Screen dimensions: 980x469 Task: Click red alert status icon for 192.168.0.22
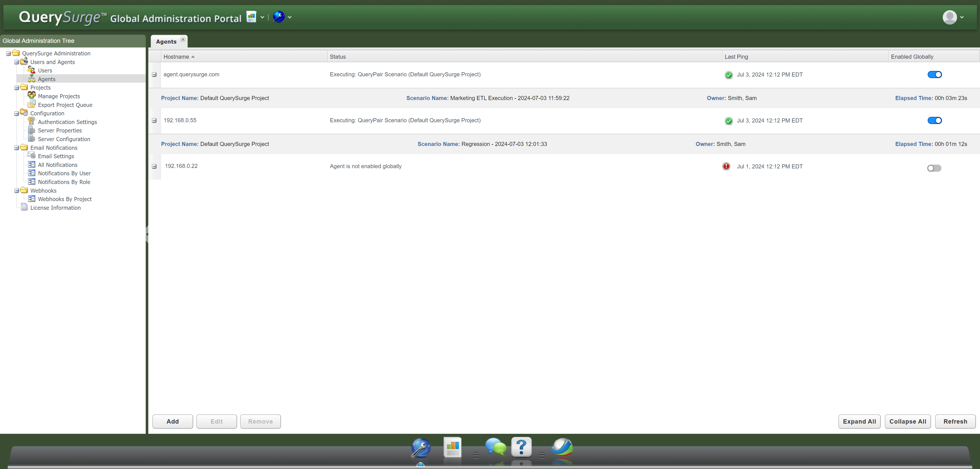[x=726, y=166]
